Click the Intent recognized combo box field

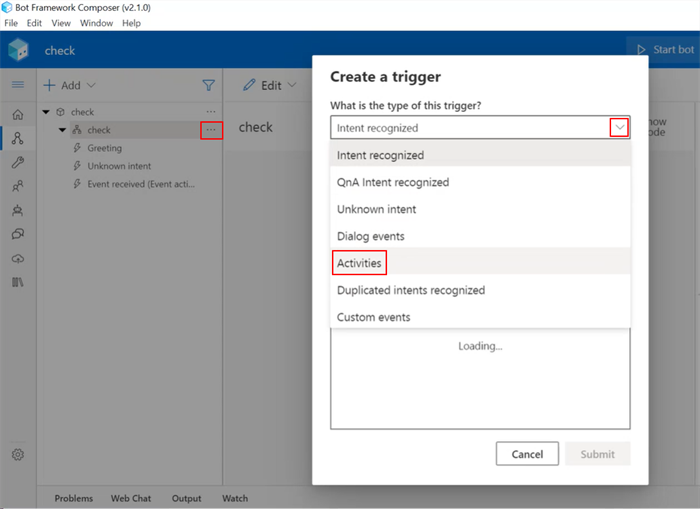(480, 128)
